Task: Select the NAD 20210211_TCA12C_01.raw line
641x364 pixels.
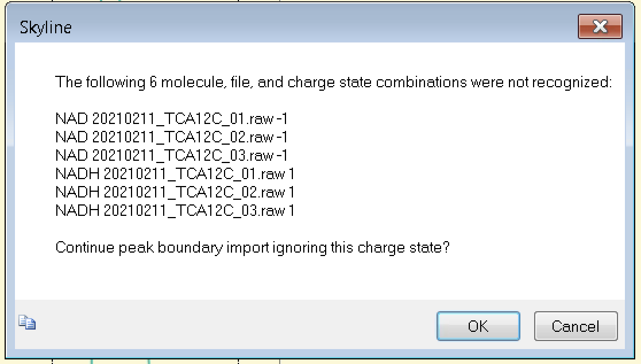Action: [x=171, y=119]
